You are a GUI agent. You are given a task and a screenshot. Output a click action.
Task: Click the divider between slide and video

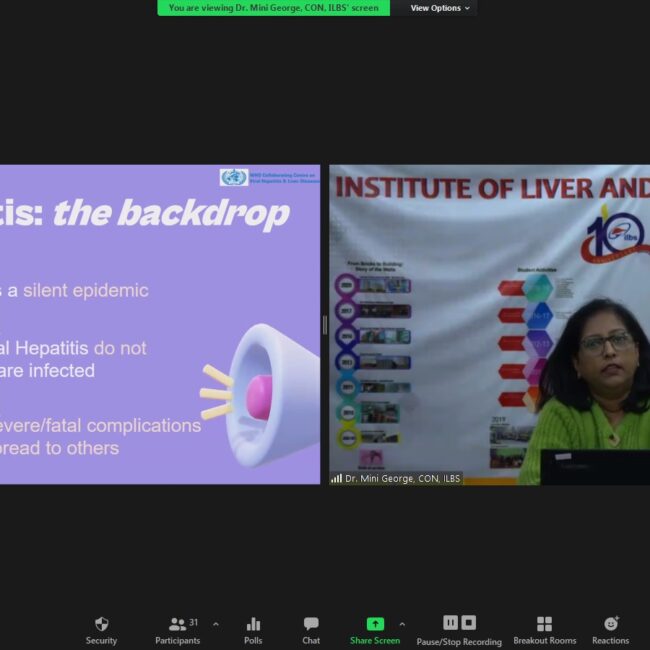(x=324, y=325)
